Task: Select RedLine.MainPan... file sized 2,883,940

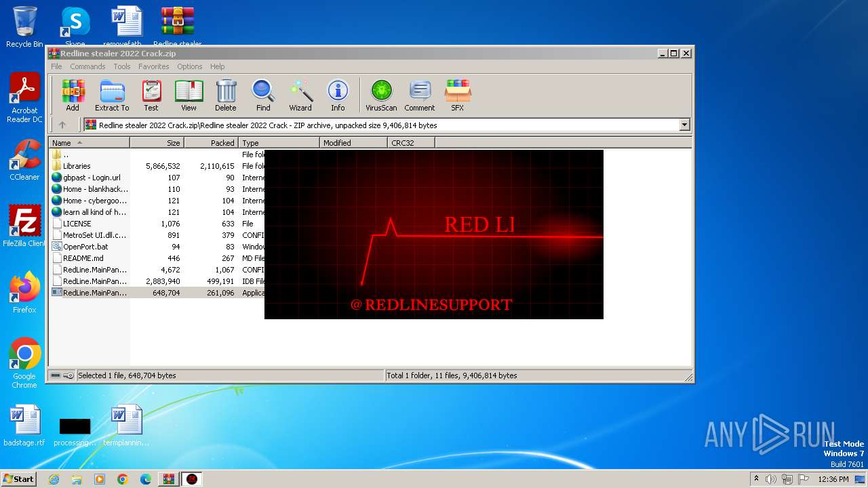Action: (x=157, y=281)
